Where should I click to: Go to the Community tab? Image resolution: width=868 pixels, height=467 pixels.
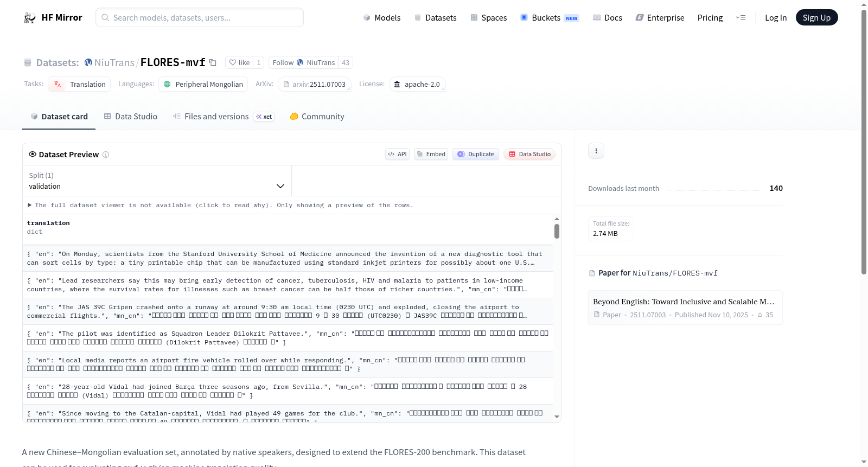click(x=317, y=117)
